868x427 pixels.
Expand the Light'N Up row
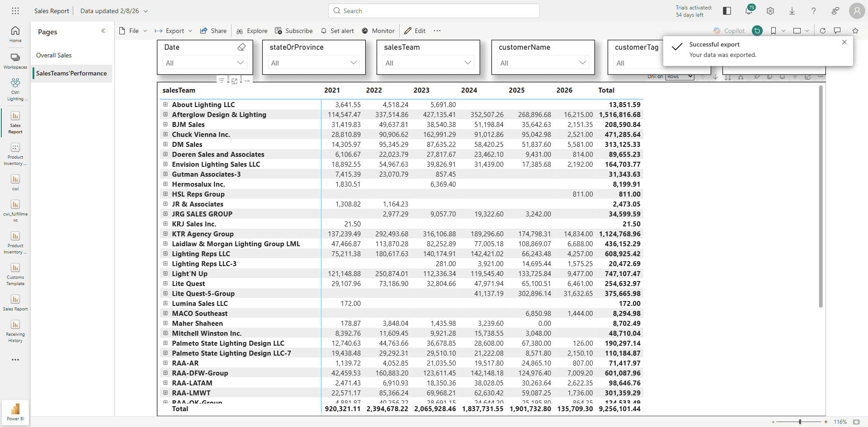(x=165, y=273)
